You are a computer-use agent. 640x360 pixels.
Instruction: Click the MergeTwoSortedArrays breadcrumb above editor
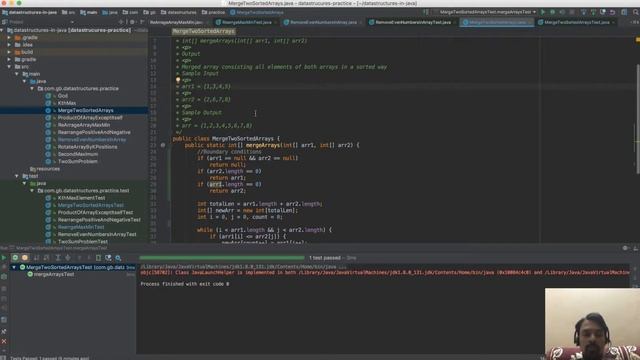tap(203, 31)
